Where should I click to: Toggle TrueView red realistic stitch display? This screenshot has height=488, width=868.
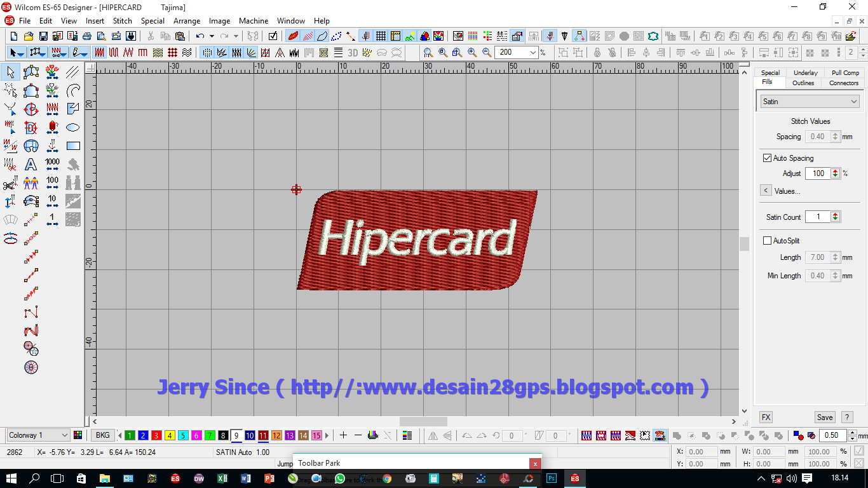293,36
